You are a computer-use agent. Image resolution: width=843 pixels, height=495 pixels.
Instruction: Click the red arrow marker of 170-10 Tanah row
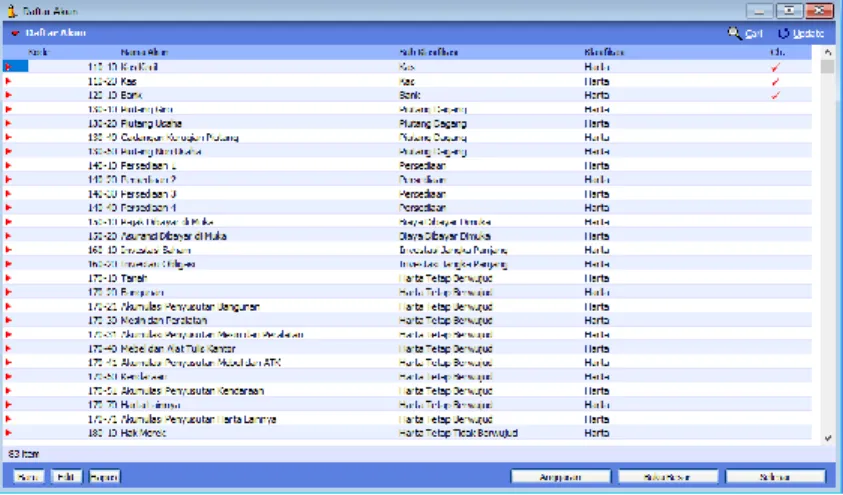pos(8,278)
